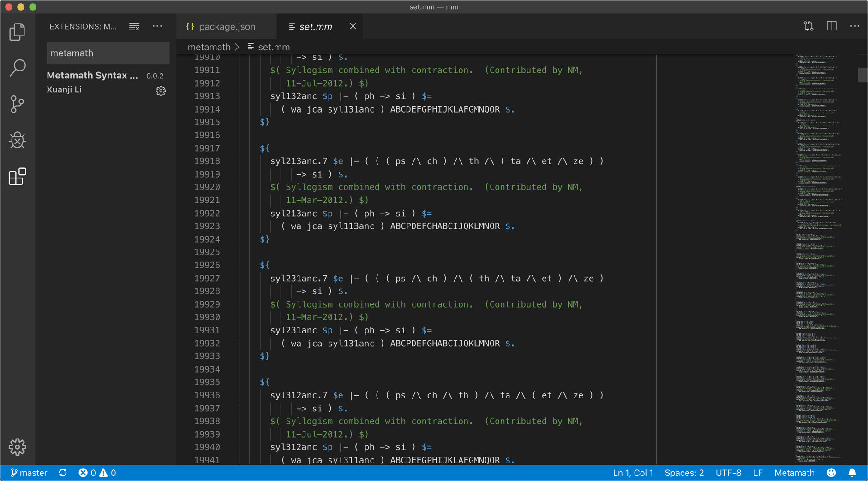Open the Source Control view
The height and width of the screenshot is (481, 868).
pos(17,104)
